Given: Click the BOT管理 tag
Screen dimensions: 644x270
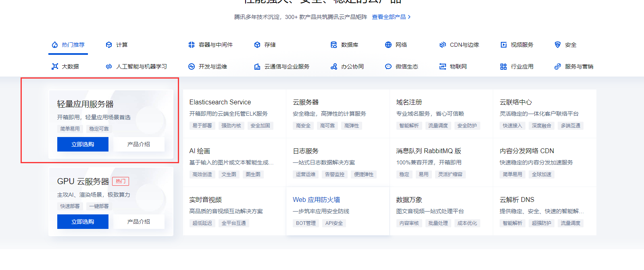Looking at the screenshot, I should tap(306, 223).
